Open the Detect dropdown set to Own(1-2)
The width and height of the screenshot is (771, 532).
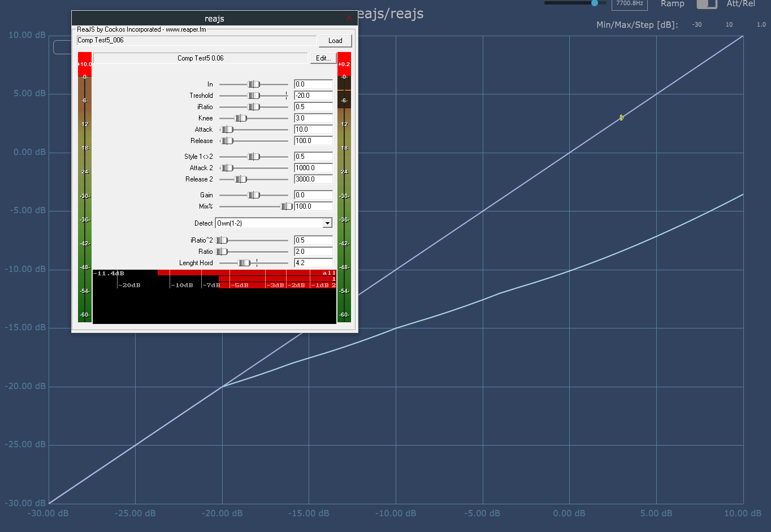[274, 223]
